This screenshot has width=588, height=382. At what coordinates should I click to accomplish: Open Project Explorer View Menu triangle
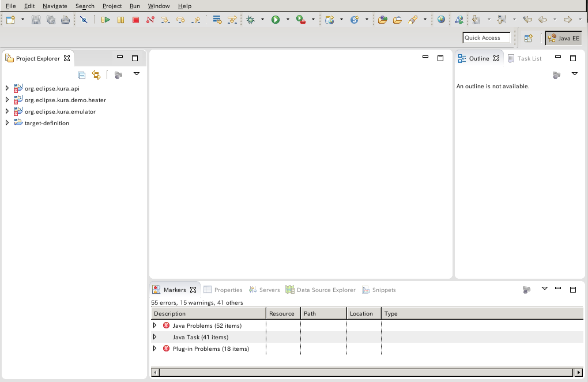(137, 74)
